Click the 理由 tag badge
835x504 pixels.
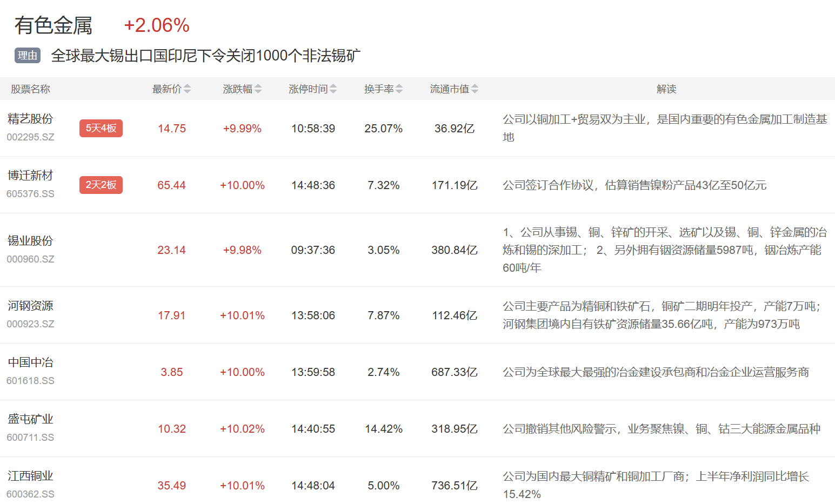coord(28,56)
